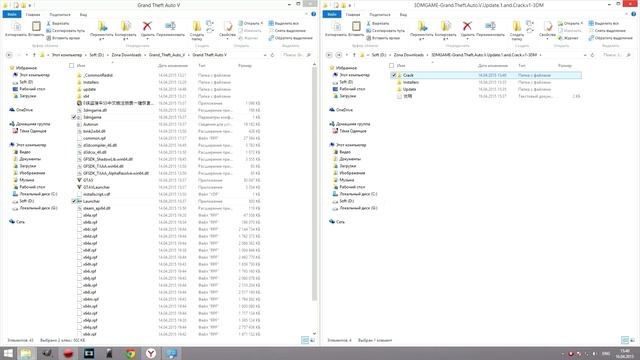The image size is (640, 360).
Task: Open View tab in left window
Action: [83, 15]
